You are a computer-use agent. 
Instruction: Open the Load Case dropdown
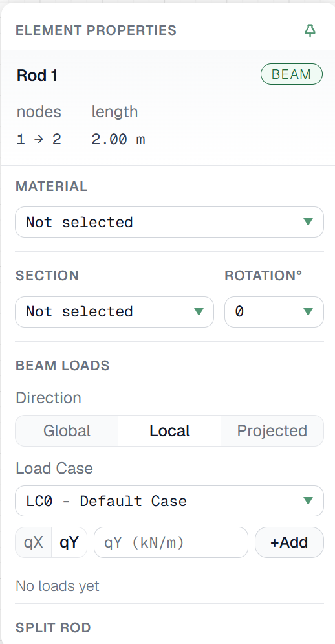tap(169, 501)
